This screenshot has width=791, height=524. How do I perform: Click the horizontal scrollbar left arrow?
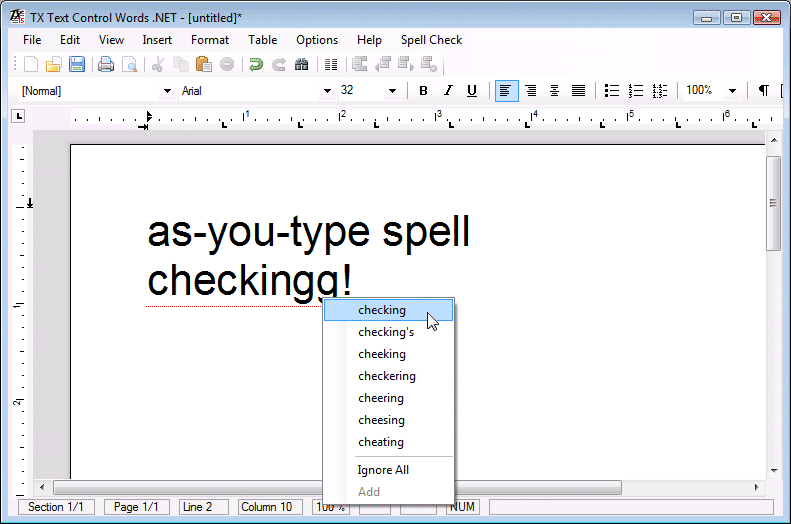42,487
